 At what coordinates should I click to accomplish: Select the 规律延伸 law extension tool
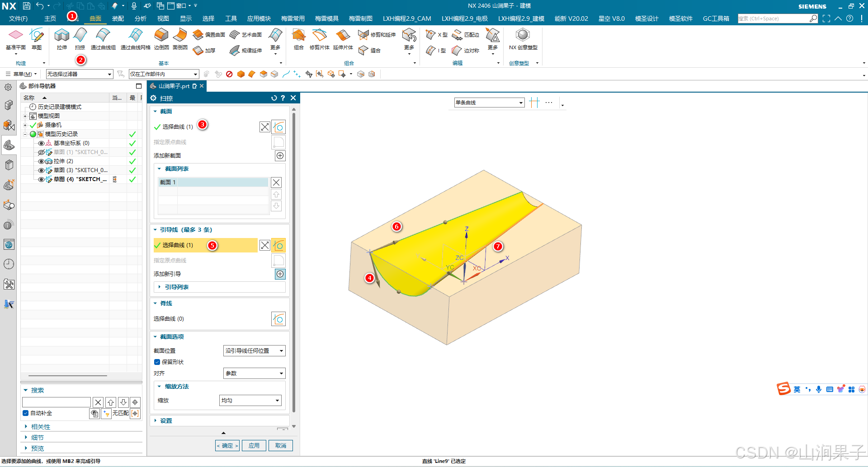click(245, 51)
